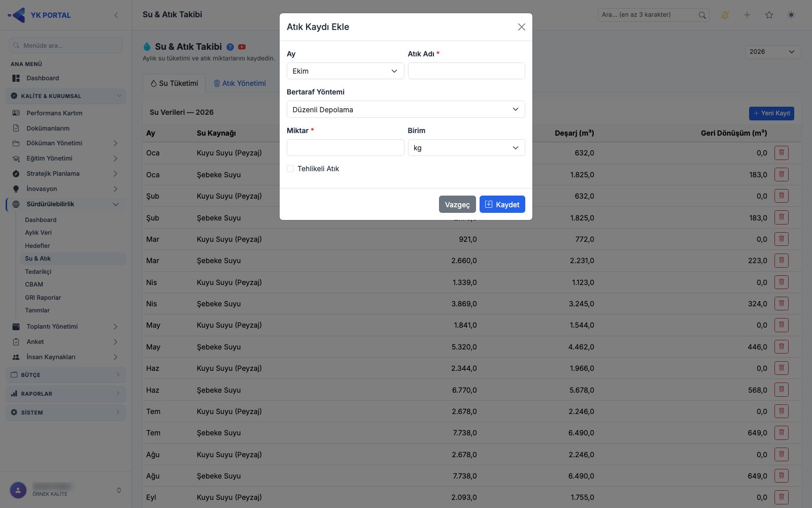Click the red YouTube video icon
Viewport: 812px width, 508px height.
pyautogui.click(x=242, y=47)
